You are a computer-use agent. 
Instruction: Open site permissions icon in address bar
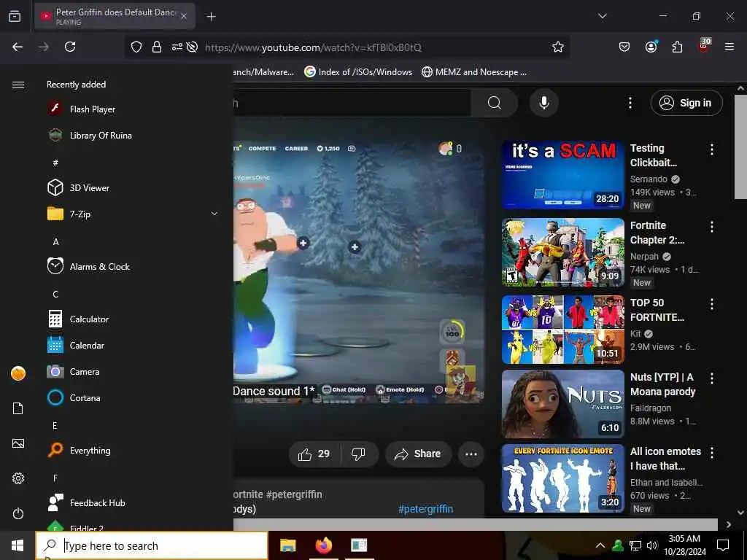click(x=177, y=47)
